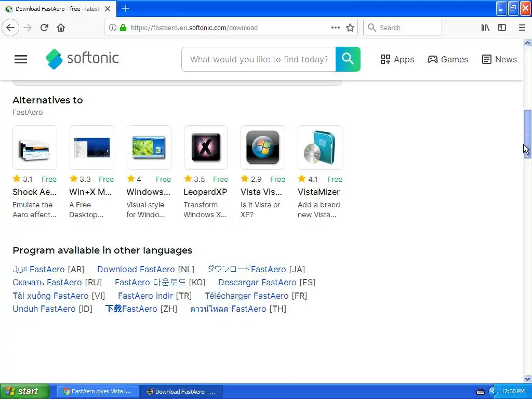
Task: Click the scrollbar up arrow
Action: [x=527, y=43]
